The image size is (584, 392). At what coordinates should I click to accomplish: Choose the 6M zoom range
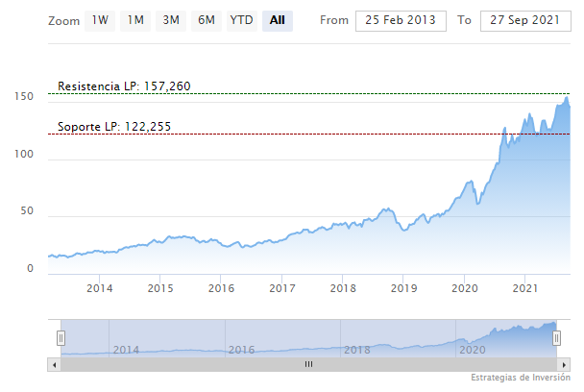pos(206,20)
